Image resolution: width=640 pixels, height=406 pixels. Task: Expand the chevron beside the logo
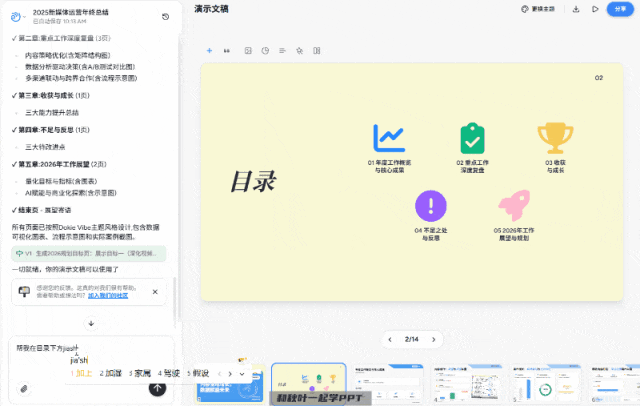(x=24, y=17)
